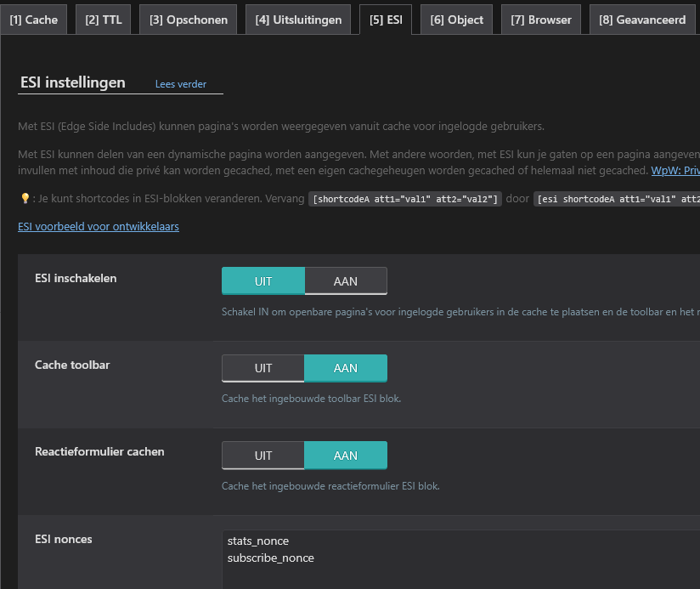Switch to the [2] TTL tab
The width and height of the screenshot is (700, 589).
click(x=104, y=20)
